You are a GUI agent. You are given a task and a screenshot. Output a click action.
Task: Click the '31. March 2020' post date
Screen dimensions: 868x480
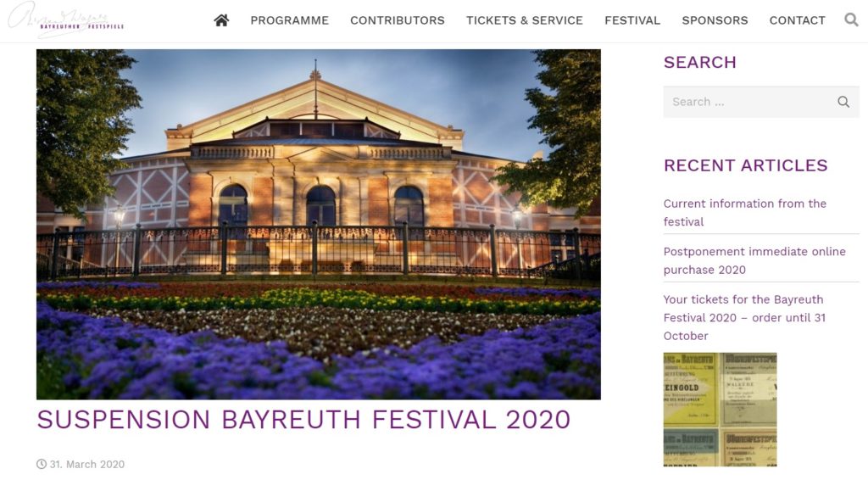point(87,464)
